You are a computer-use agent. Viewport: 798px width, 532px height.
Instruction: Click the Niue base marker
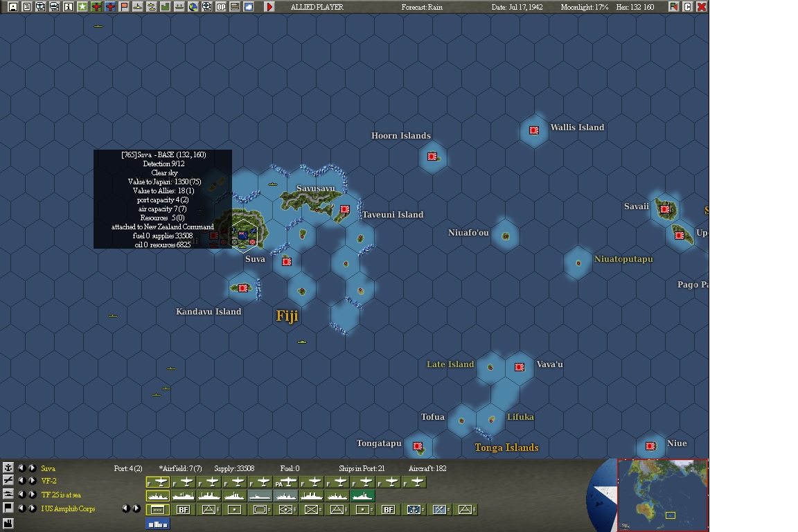(650, 446)
